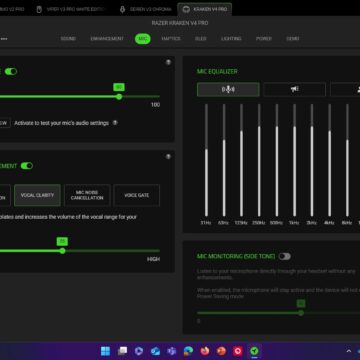Image resolution: width=360 pixels, height=360 pixels.
Task: Click the 8kHz equalizer band slider
Action: 347,160
